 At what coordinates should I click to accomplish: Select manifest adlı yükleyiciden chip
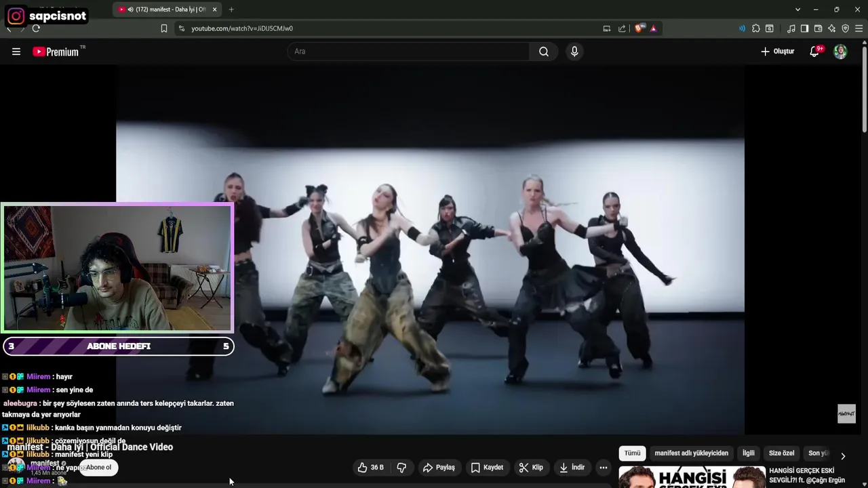(691, 453)
